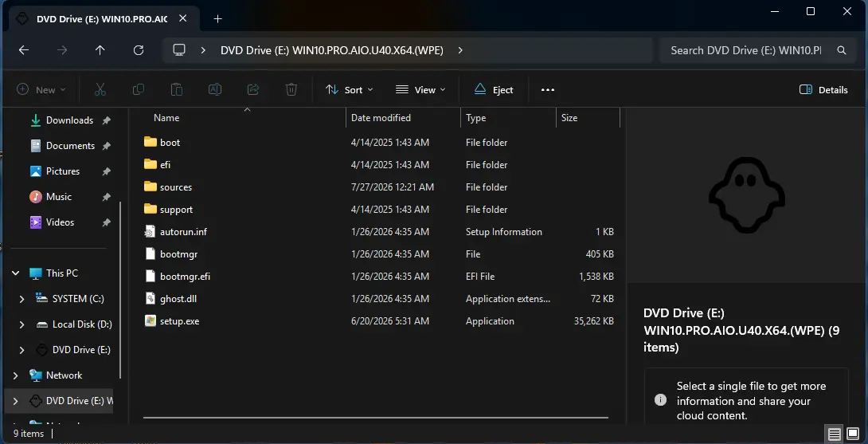Click the Rename icon in toolbar
This screenshot has width=868, height=444.
(x=215, y=90)
